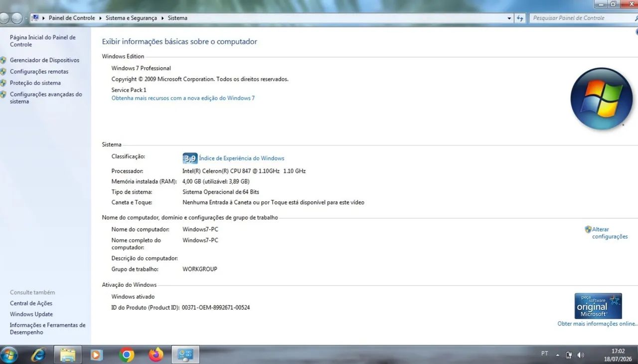Viewport: 638px width, 364px height.
Task: Click Sistema Operacional de 64 Bits text
Action: (x=221, y=192)
